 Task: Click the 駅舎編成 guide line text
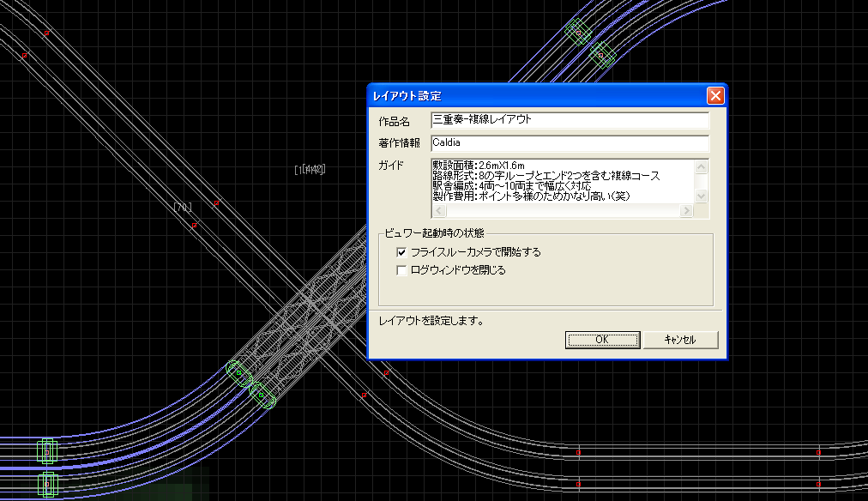coord(511,186)
